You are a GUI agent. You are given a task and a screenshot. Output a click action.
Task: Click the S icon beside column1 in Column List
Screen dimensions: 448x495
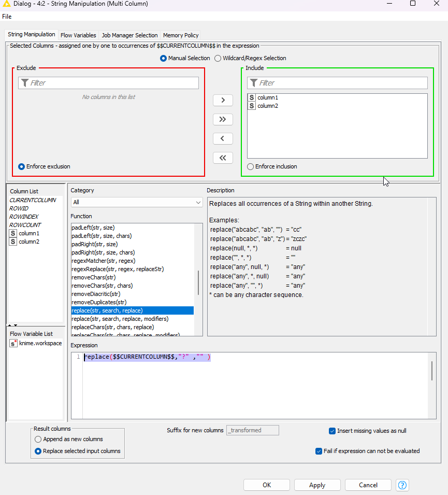click(13, 233)
